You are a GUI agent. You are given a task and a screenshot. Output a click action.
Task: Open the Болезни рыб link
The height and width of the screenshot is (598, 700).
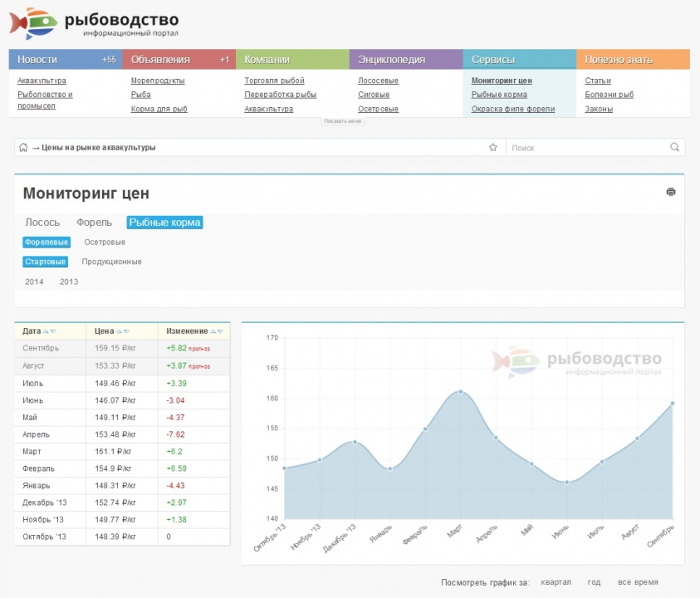tap(609, 95)
